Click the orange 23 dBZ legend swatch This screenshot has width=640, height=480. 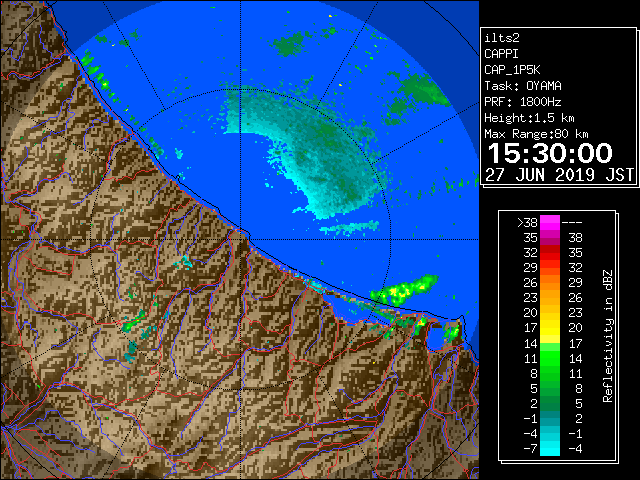[550, 298]
